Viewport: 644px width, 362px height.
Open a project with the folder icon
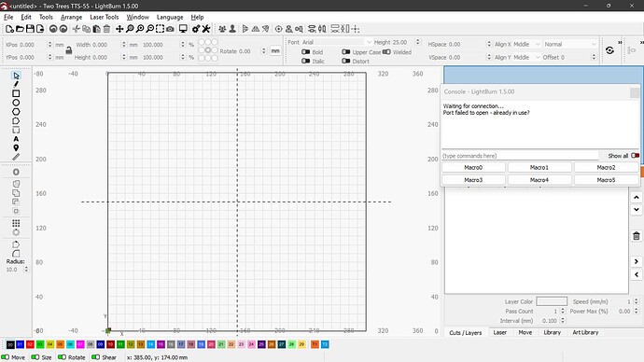(x=20, y=29)
